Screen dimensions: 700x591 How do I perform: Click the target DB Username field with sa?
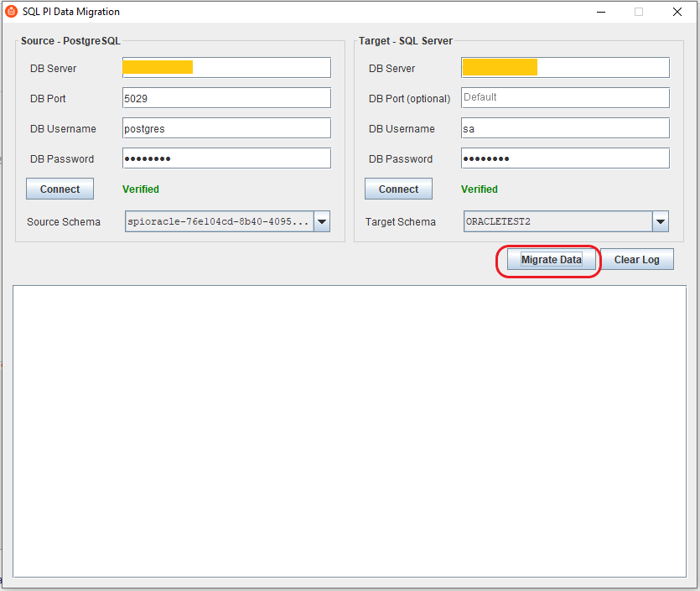pos(565,128)
